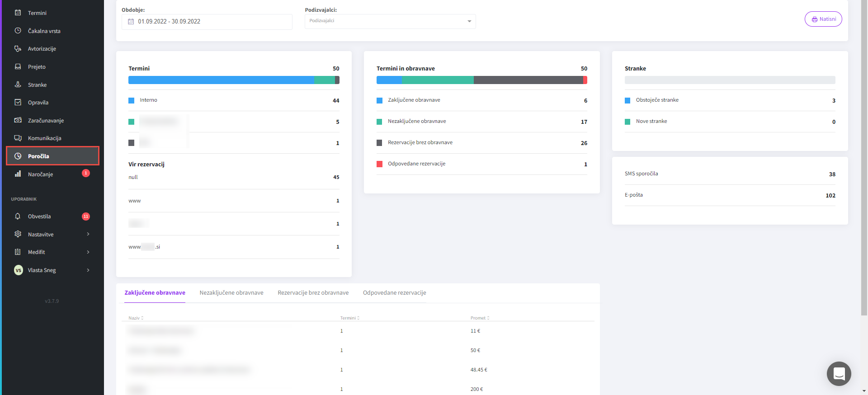The image size is (868, 395).
Task: Switch to Rezervacije brez obravnave tab
Action: [x=313, y=293]
